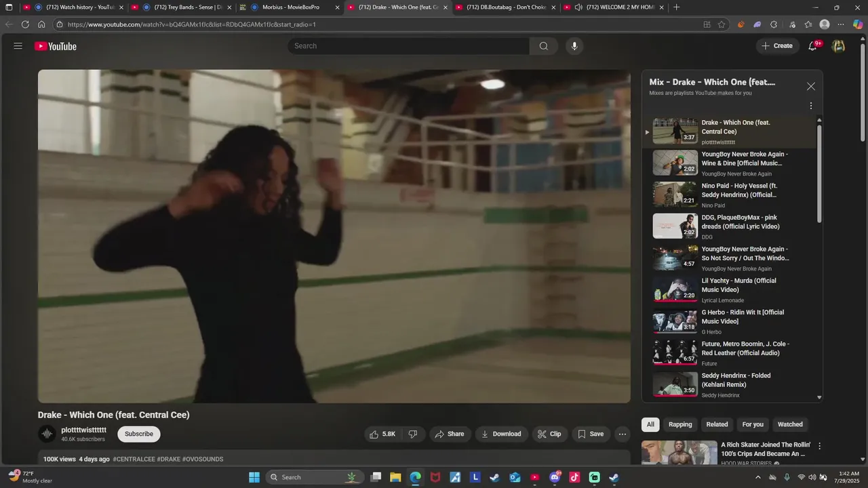The width and height of the screenshot is (868, 488).
Task: Go to YouTube home via the logo
Action: click(x=56, y=46)
